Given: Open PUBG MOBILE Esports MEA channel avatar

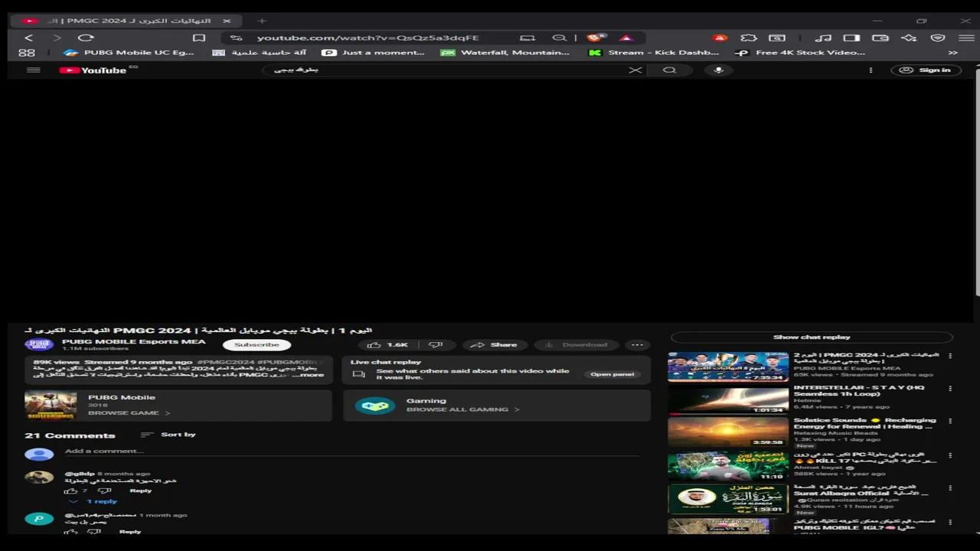Looking at the screenshot, I should [x=39, y=345].
